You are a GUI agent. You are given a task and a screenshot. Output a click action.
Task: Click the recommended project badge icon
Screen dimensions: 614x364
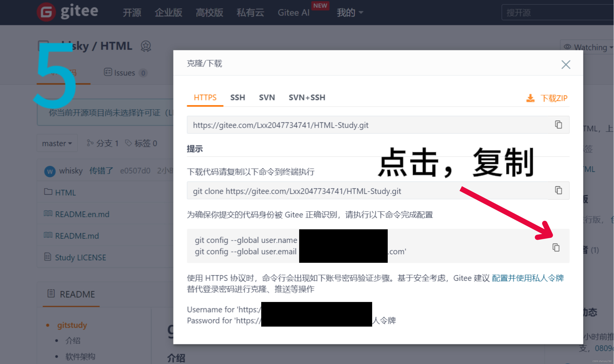(146, 46)
